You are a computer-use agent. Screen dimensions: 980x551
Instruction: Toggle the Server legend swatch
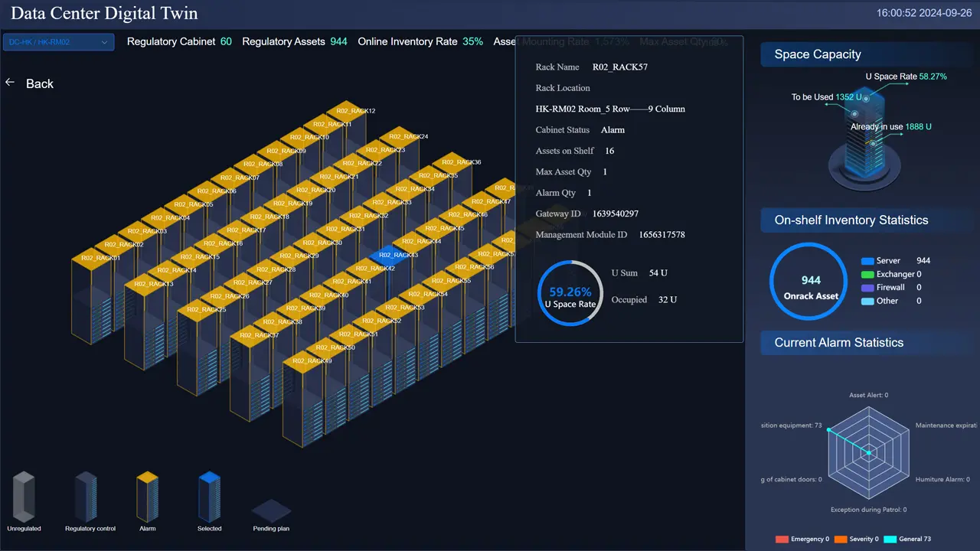pyautogui.click(x=867, y=261)
